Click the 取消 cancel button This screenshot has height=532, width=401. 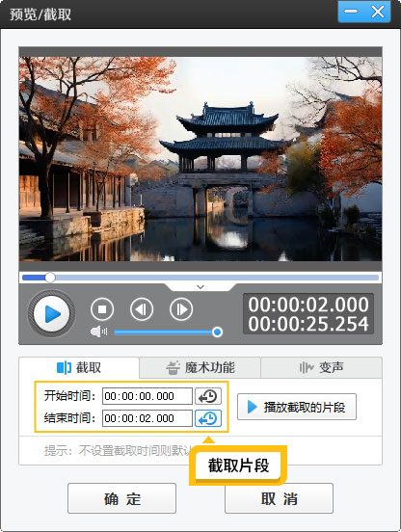click(x=279, y=498)
